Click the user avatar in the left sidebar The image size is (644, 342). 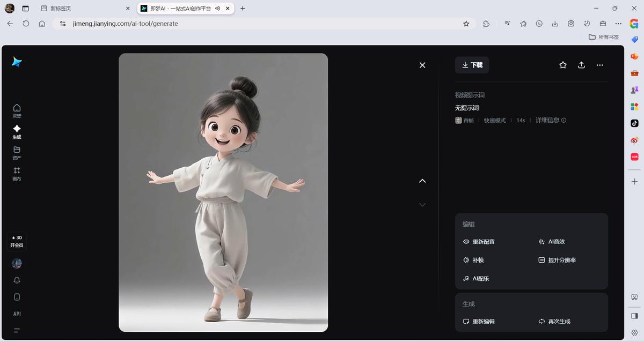[x=17, y=263]
